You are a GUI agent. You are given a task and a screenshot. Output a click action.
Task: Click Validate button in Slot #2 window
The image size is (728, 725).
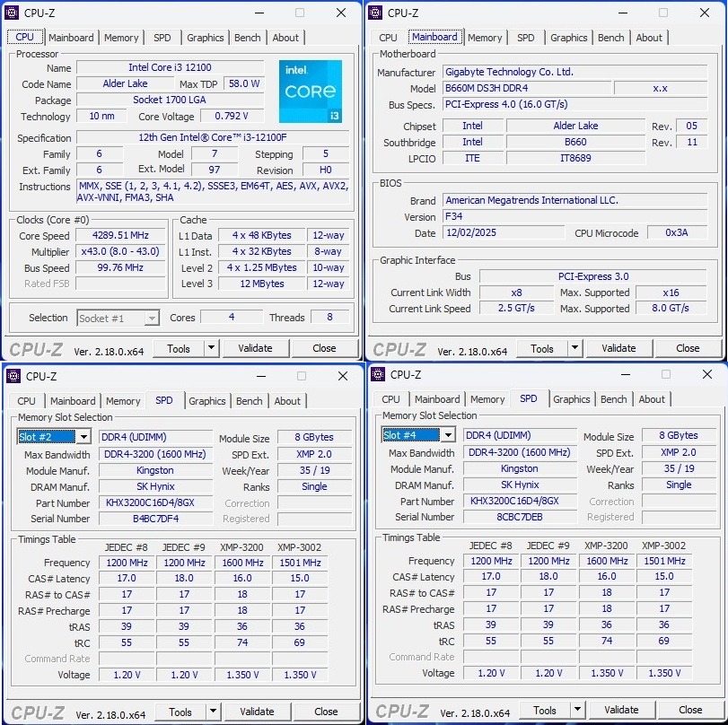[258, 712]
